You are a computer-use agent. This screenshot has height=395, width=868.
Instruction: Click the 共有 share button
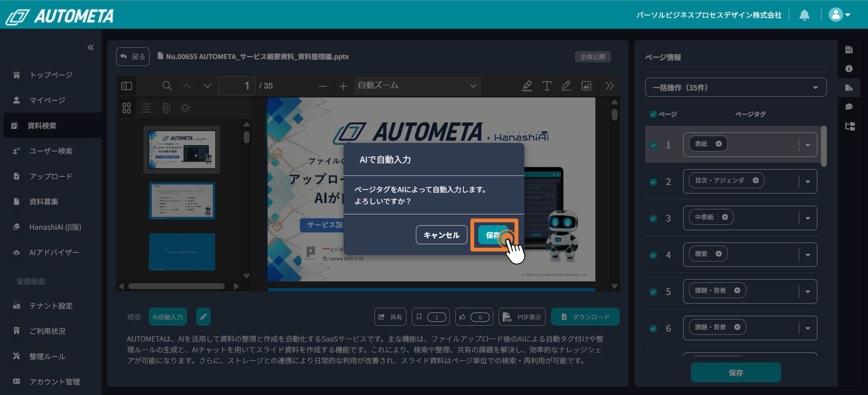point(390,317)
